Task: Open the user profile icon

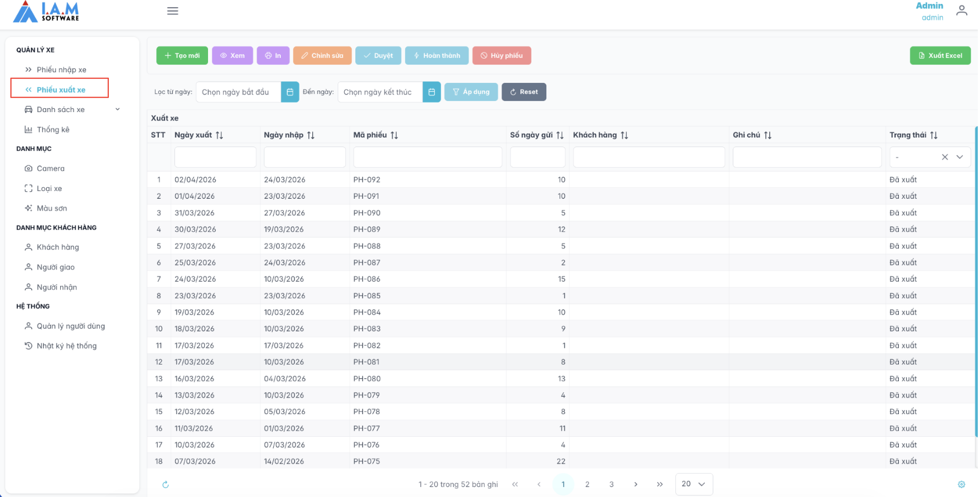Action: (x=962, y=11)
